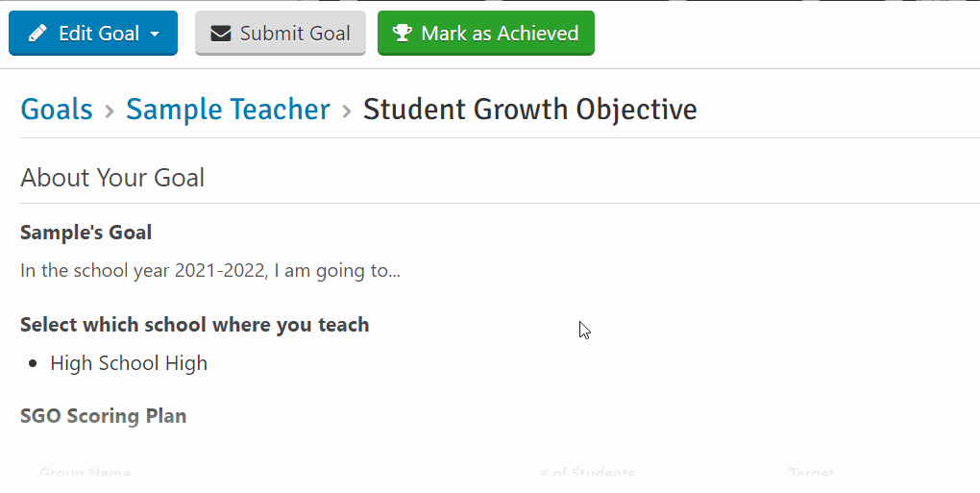Click the Group Name column header
Image resolution: width=980 pixels, height=493 pixels.
85,473
